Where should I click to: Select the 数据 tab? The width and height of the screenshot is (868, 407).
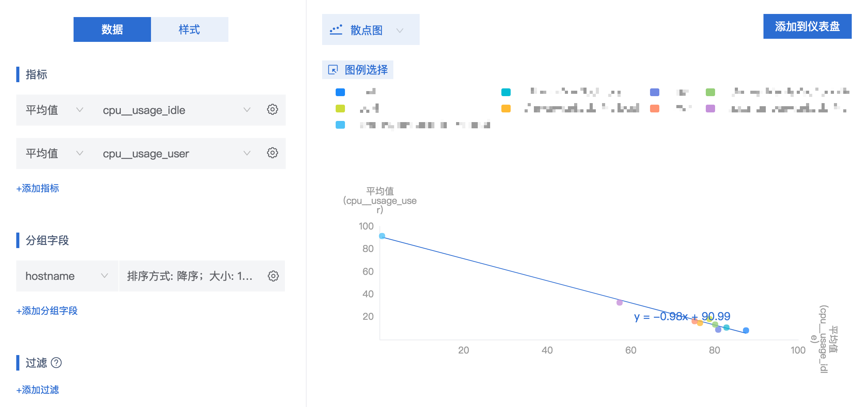pyautogui.click(x=112, y=29)
